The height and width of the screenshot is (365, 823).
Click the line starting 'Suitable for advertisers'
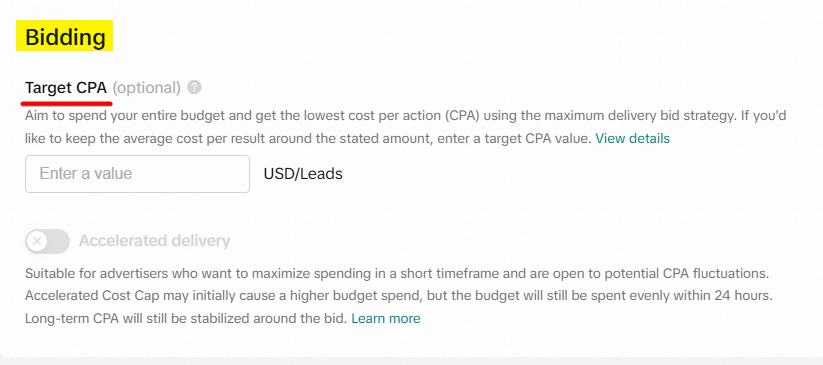pos(397,274)
